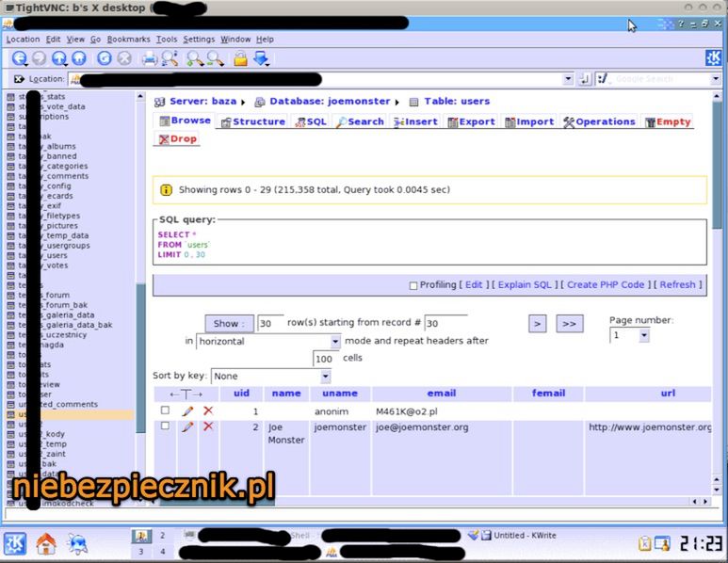The height and width of the screenshot is (563, 728).
Task: Switch to the Structure tab
Action: click(253, 121)
